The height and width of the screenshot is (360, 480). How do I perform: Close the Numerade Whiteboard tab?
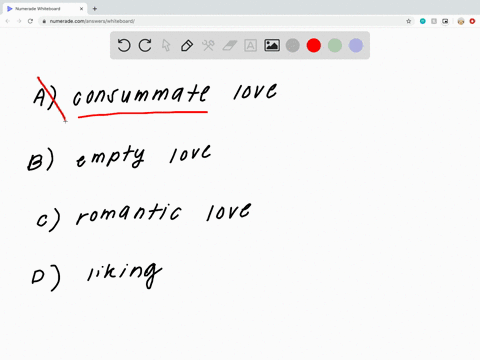pyautogui.click(x=81, y=9)
